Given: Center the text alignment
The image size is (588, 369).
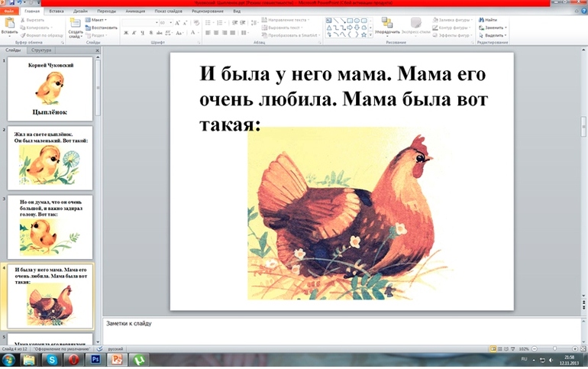Looking at the screenshot, I should click(216, 33).
